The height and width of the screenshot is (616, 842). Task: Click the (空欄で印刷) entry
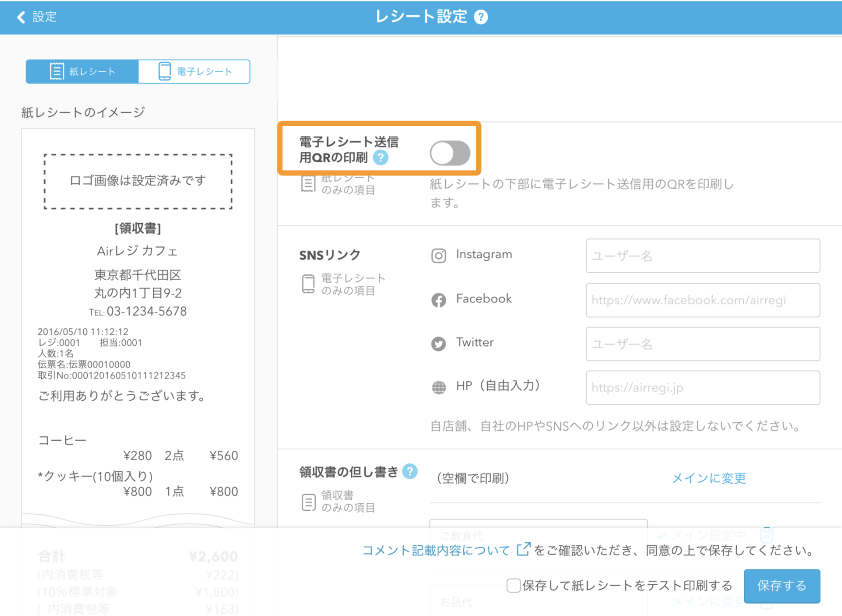[x=473, y=478]
